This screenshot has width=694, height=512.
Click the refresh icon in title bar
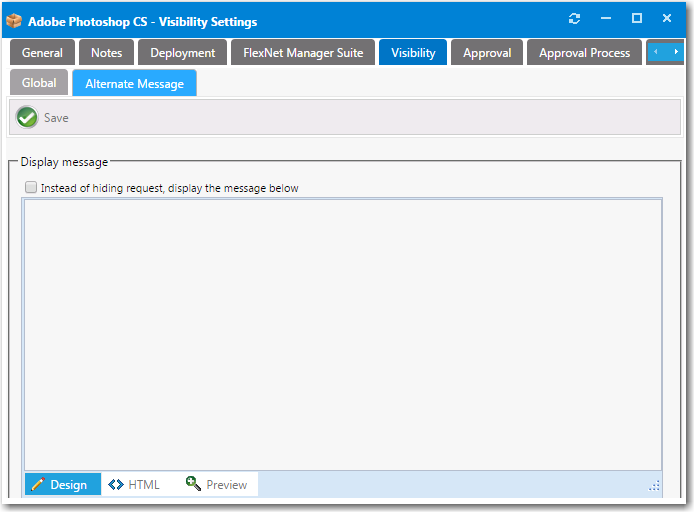574,19
